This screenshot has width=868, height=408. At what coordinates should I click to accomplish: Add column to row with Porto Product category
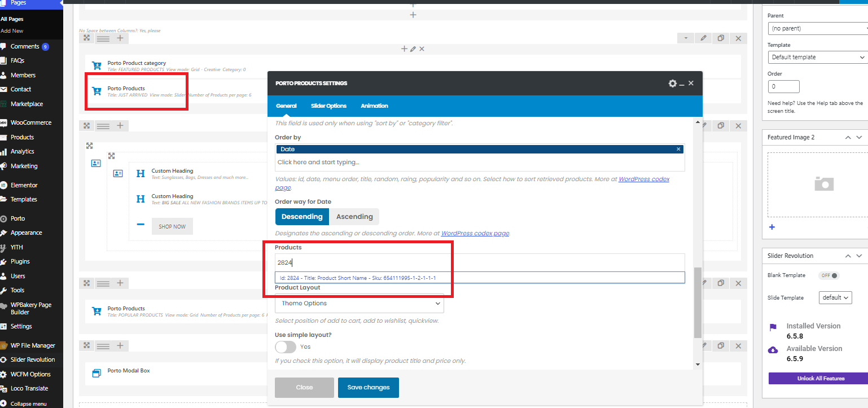[x=120, y=38]
